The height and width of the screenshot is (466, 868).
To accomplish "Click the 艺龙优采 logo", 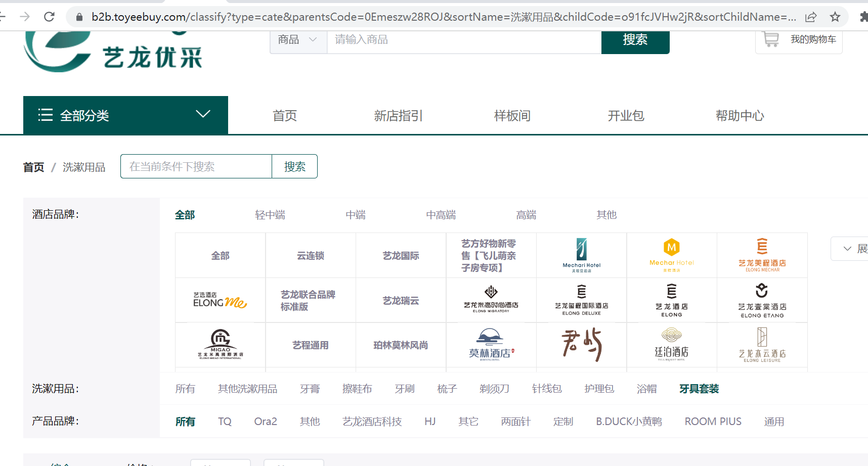I will coord(113,52).
